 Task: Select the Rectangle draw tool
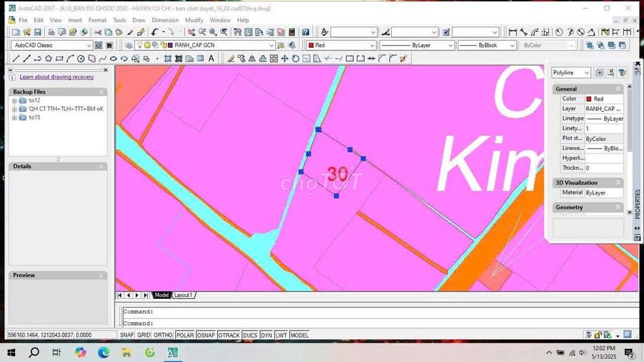point(59,59)
